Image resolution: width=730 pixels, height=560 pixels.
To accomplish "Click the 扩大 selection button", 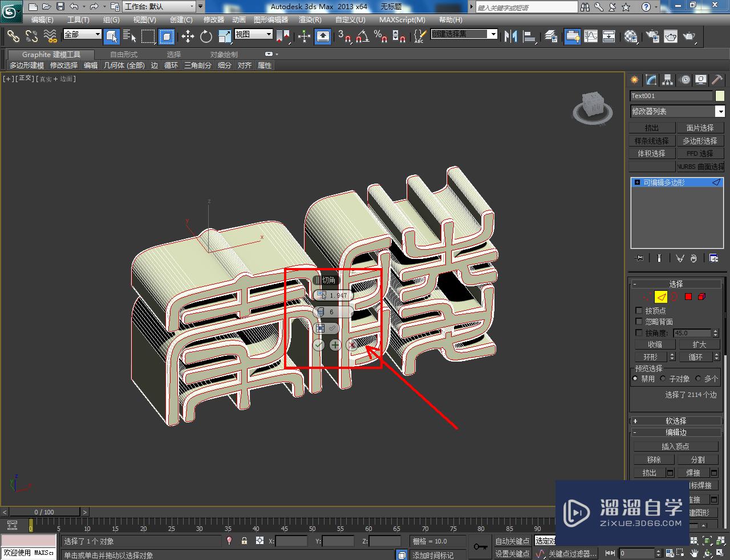I will coord(699,344).
